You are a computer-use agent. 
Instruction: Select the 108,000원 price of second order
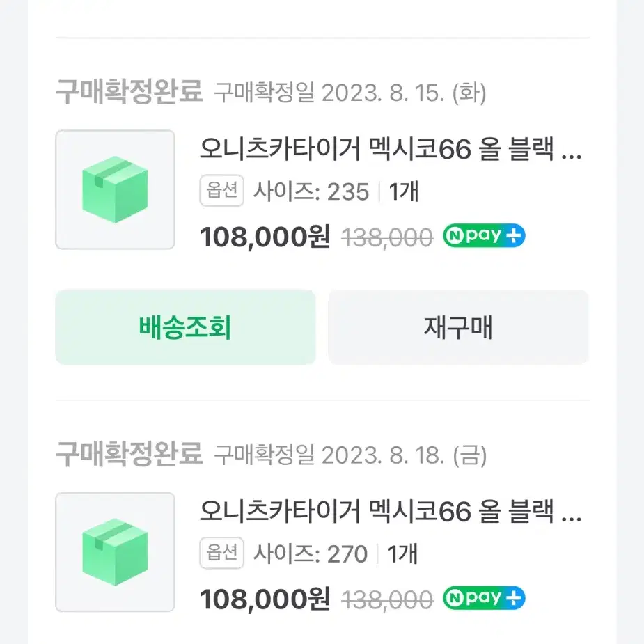click(265, 599)
